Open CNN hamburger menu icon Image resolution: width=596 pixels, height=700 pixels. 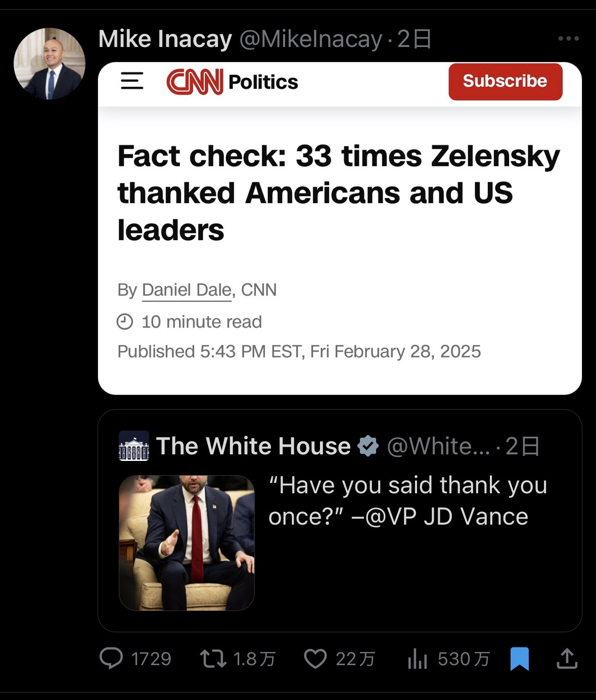tap(132, 81)
